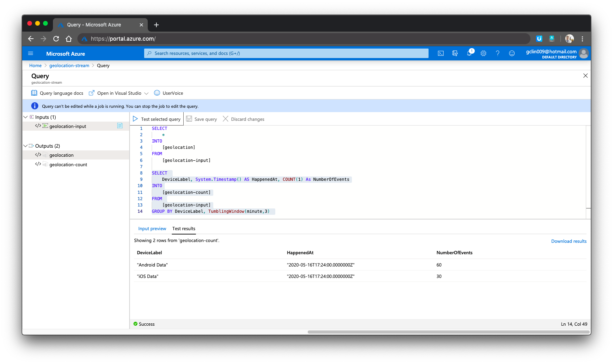Collapse the Outputs section
The width and height of the screenshot is (613, 364).
tap(25, 146)
